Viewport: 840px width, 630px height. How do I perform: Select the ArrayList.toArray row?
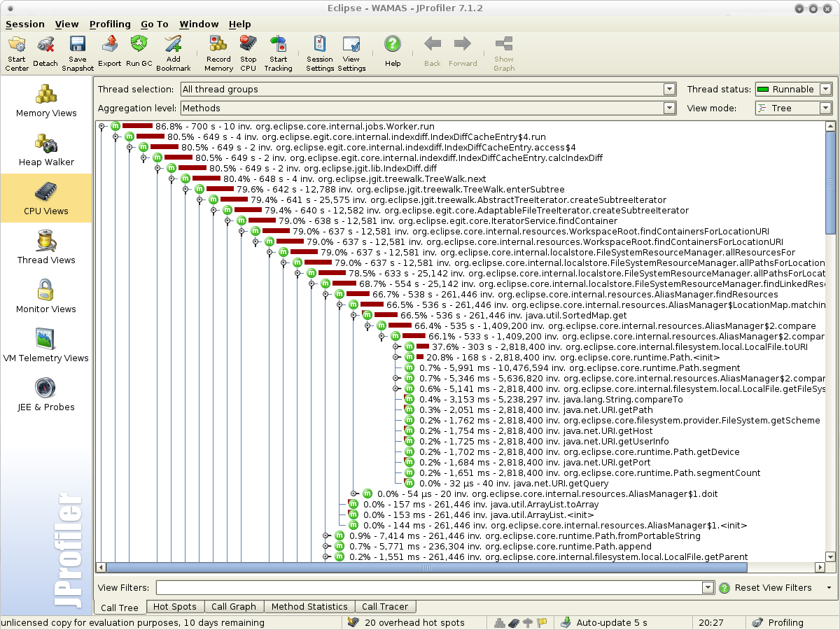[x=474, y=505]
